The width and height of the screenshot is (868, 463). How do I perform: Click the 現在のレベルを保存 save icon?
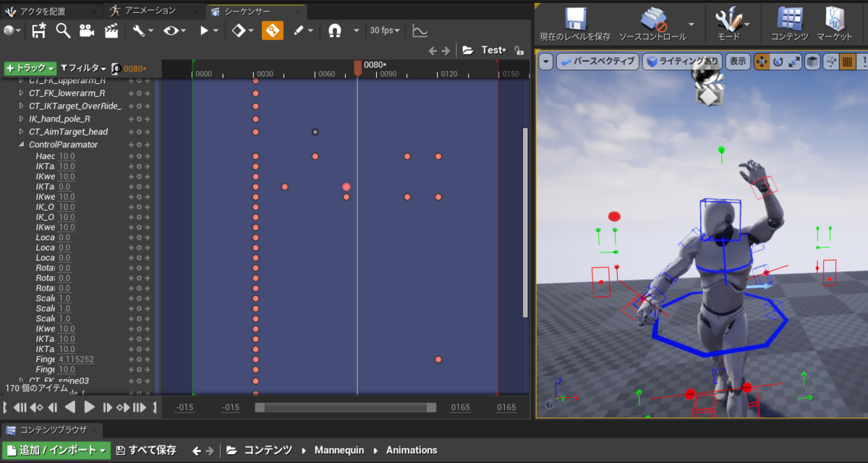coord(575,20)
